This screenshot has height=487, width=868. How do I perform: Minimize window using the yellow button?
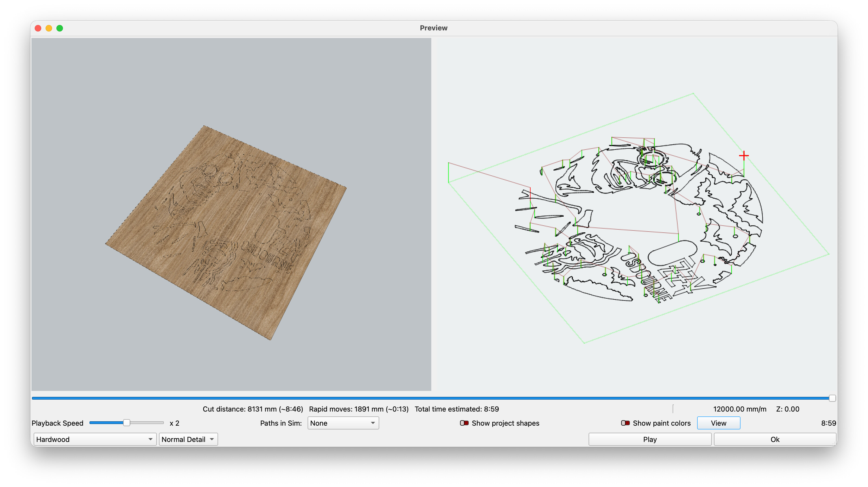click(49, 28)
